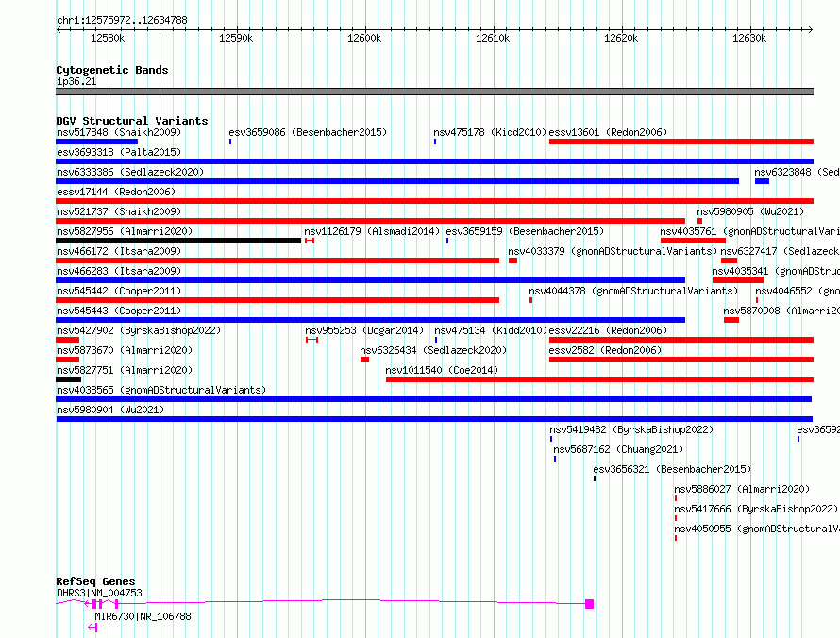
Task: Click nsv5827751 (Almarri2020) label
Action: coord(125,370)
